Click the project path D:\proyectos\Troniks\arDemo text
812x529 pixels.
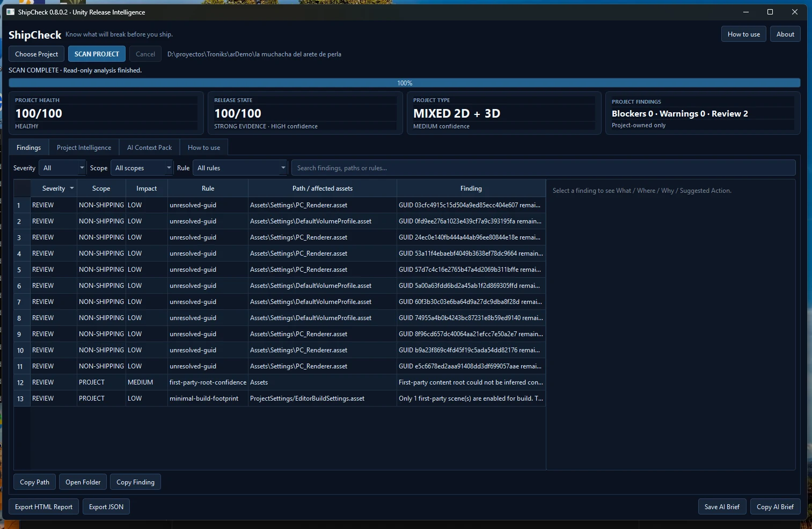click(x=254, y=54)
